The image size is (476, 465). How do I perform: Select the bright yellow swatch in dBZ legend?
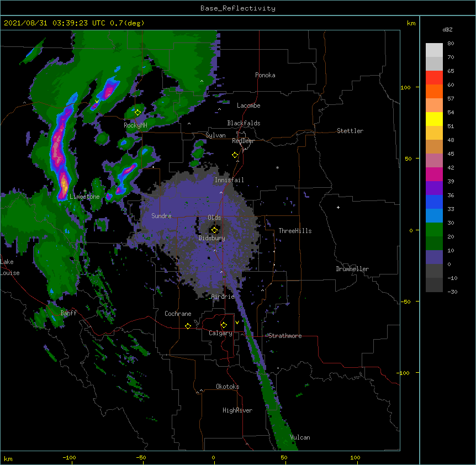click(x=434, y=119)
